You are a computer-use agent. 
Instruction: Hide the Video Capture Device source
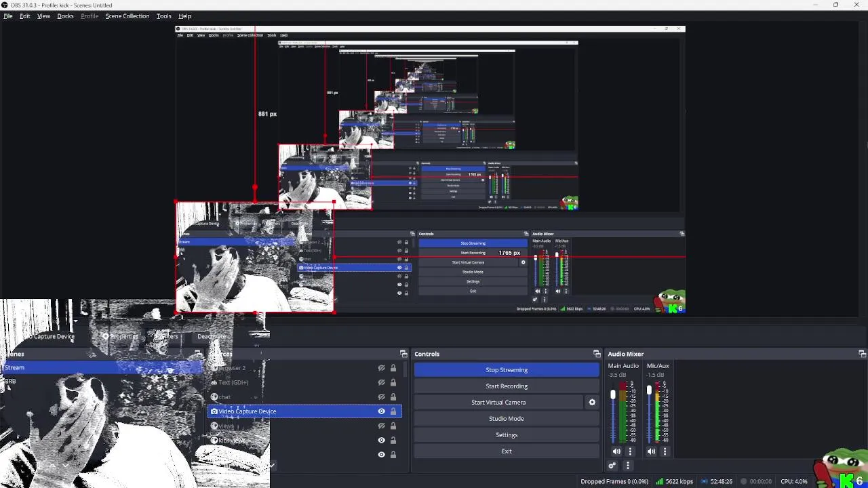click(x=381, y=411)
